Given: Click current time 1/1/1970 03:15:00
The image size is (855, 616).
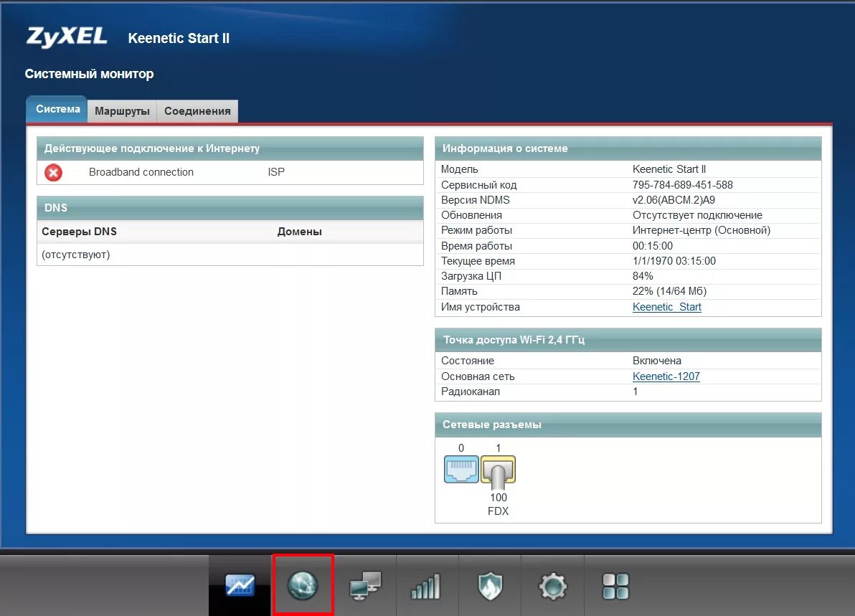Looking at the screenshot, I should (674, 260).
